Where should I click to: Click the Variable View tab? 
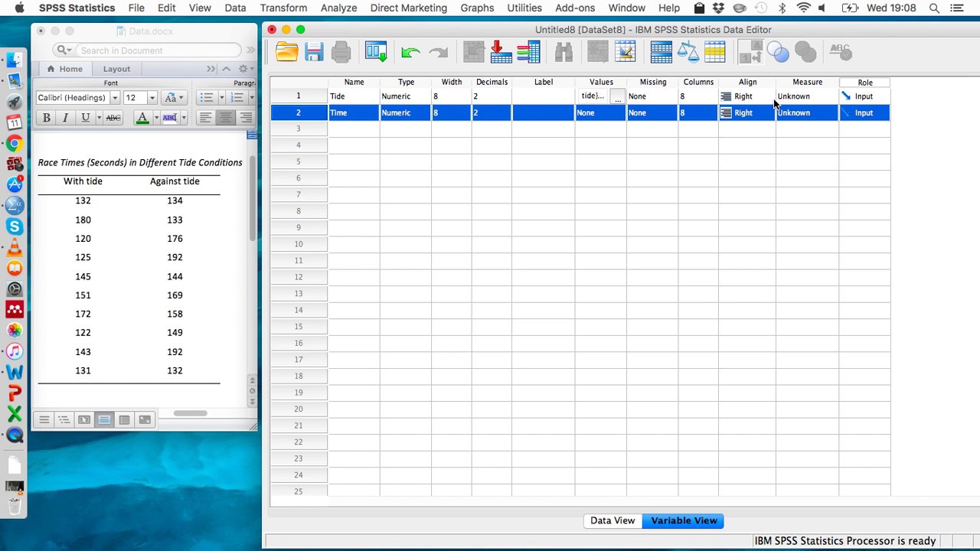tap(684, 520)
